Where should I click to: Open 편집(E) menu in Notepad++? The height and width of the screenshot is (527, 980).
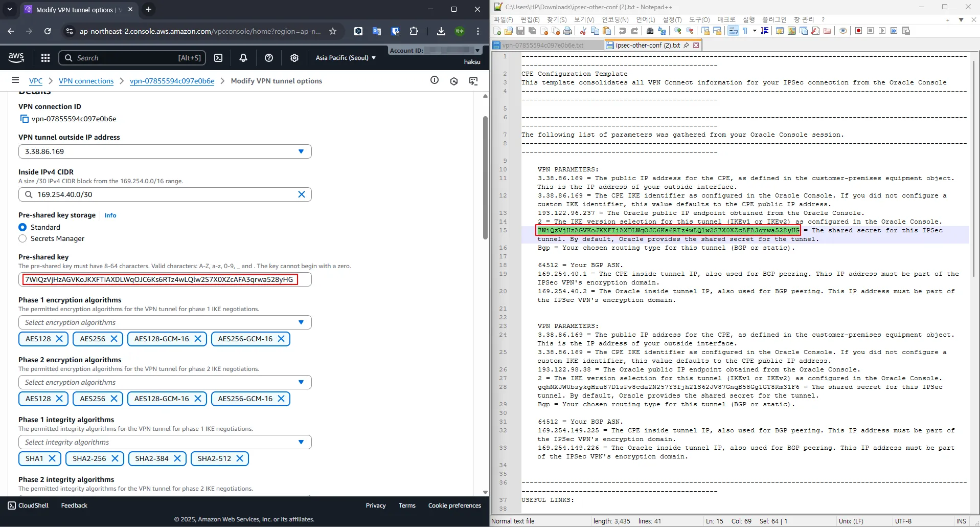(530, 19)
